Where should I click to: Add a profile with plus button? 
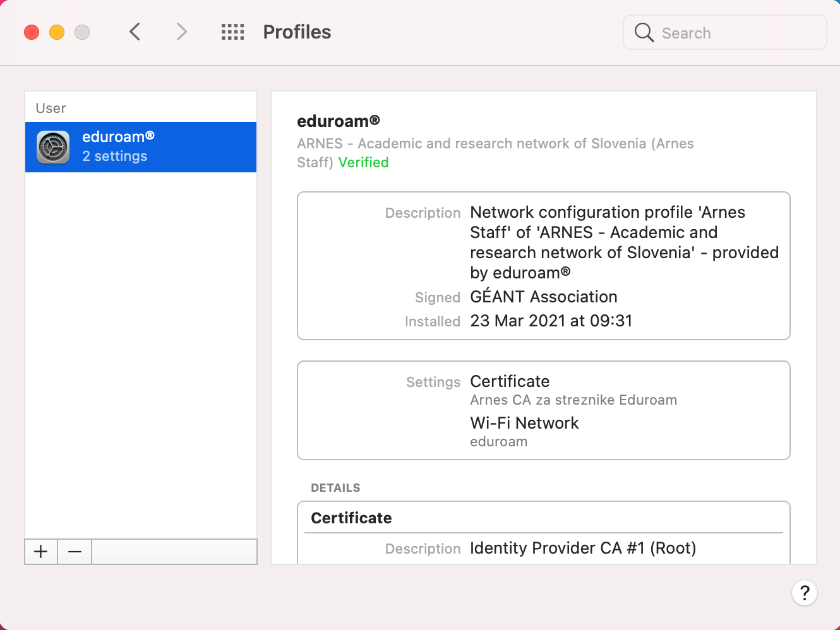pos(41,552)
